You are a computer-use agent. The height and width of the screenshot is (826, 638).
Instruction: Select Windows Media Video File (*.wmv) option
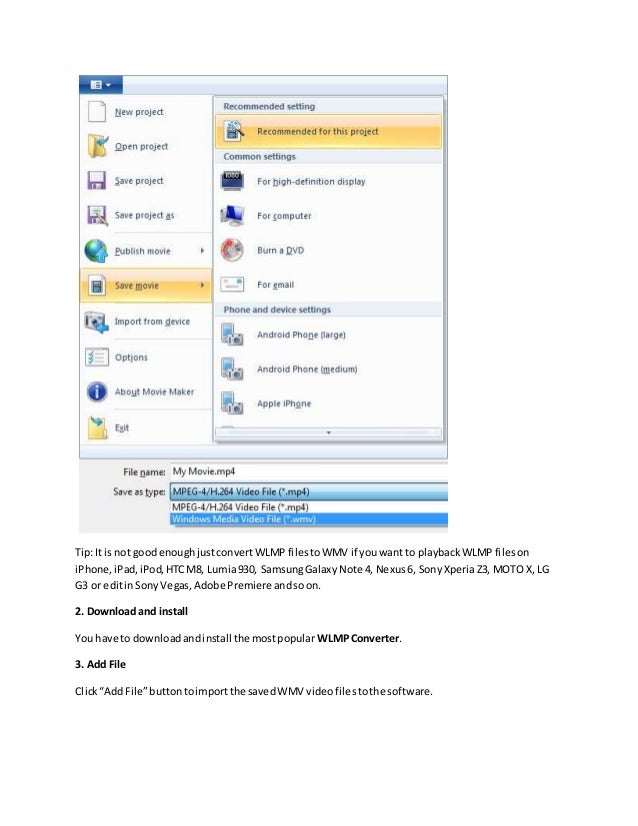pyautogui.click(x=309, y=519)
